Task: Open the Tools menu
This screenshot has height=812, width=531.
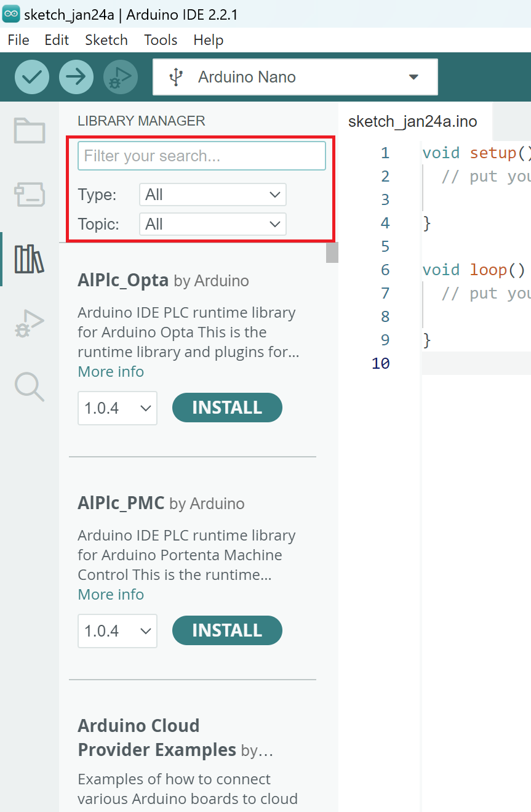Action: 161,40
